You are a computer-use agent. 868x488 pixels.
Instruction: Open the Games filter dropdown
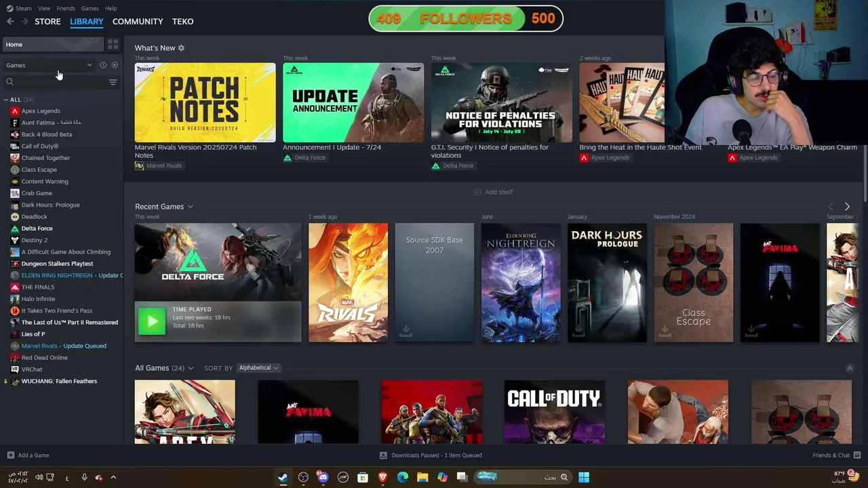pos(49,65)
